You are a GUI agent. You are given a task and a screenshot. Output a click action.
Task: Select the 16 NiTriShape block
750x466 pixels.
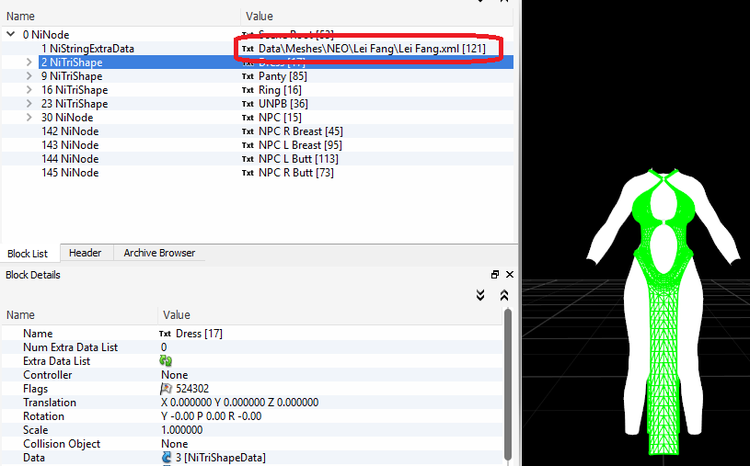(x=75, y=90)
